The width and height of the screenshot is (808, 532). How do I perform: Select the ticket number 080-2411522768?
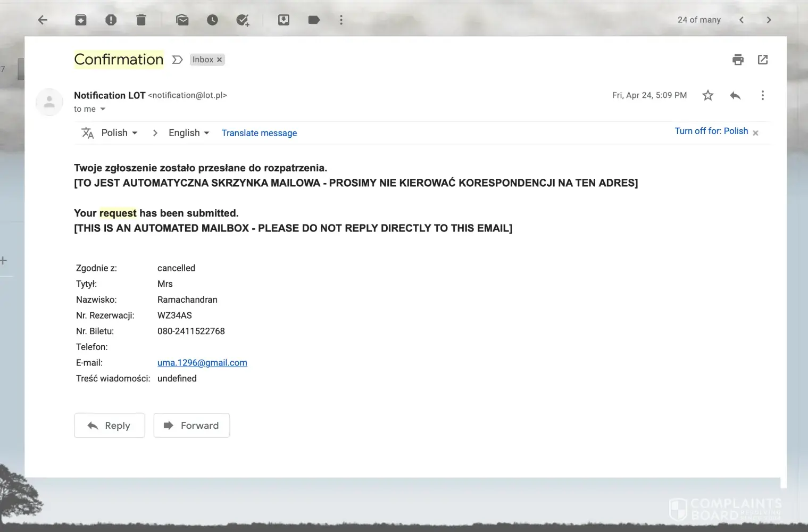point(191,331)
